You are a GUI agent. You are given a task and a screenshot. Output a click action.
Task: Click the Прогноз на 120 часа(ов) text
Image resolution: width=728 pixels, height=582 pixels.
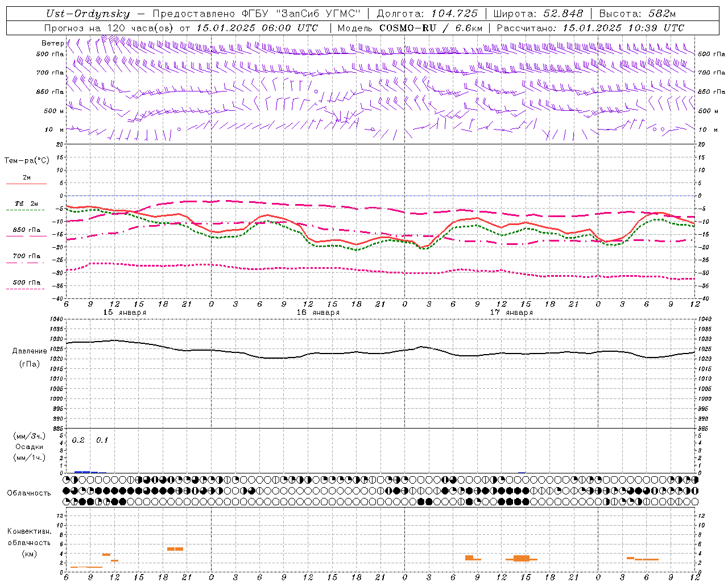point(110,28)
